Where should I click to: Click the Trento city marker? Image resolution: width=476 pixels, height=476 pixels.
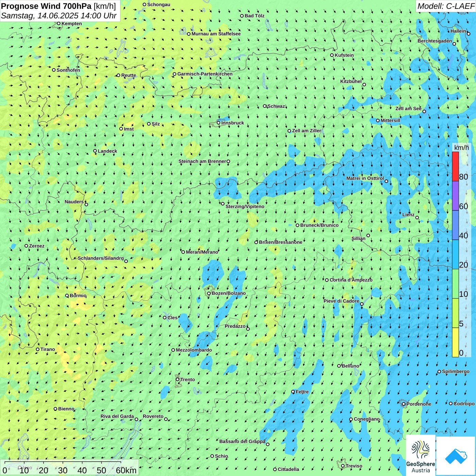click(x=177, y=379)
